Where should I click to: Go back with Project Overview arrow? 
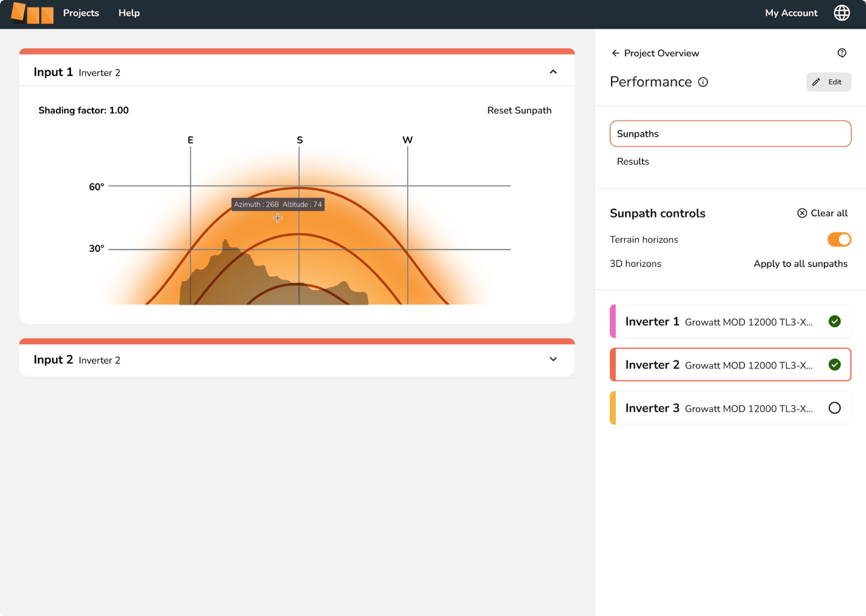pyautogui.click(x=616, y=53)
